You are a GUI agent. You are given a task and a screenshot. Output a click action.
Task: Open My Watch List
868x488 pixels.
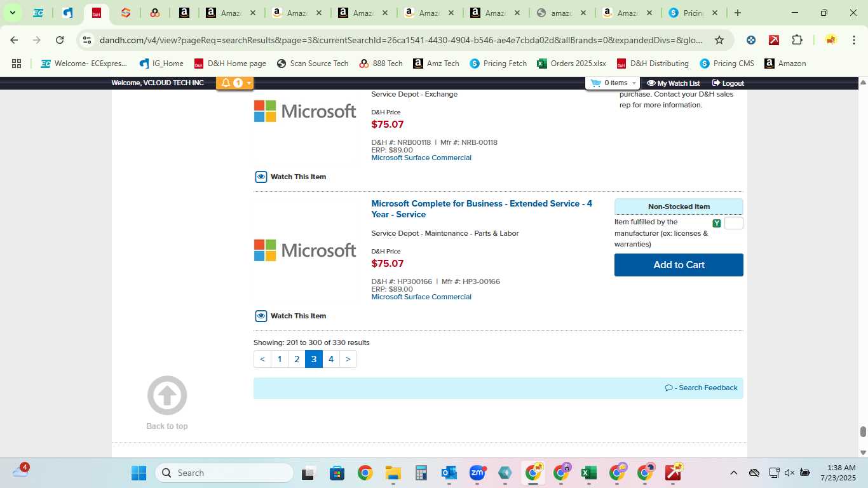(673, 83)
